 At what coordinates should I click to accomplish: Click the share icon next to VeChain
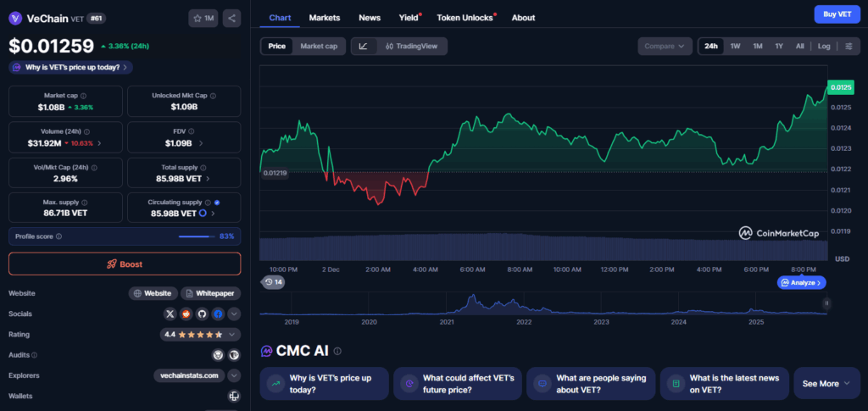[232, 18]
